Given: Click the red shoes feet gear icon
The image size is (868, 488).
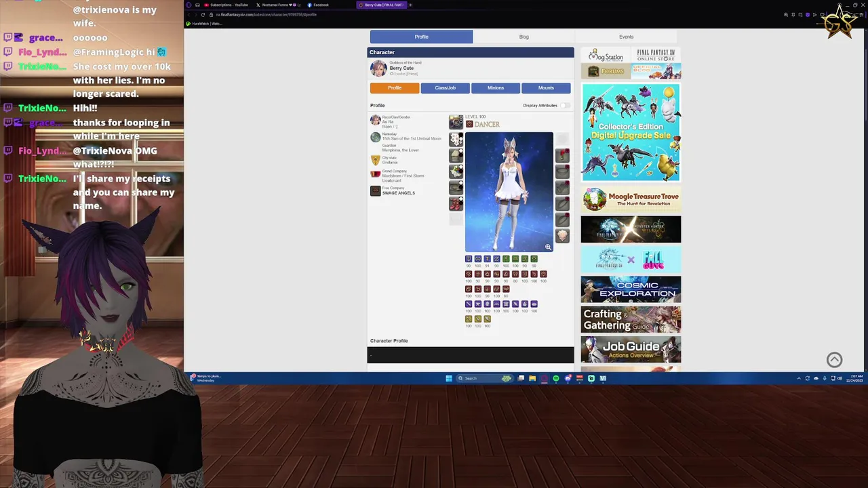Looking at the screenshot, I should point(456,203).
